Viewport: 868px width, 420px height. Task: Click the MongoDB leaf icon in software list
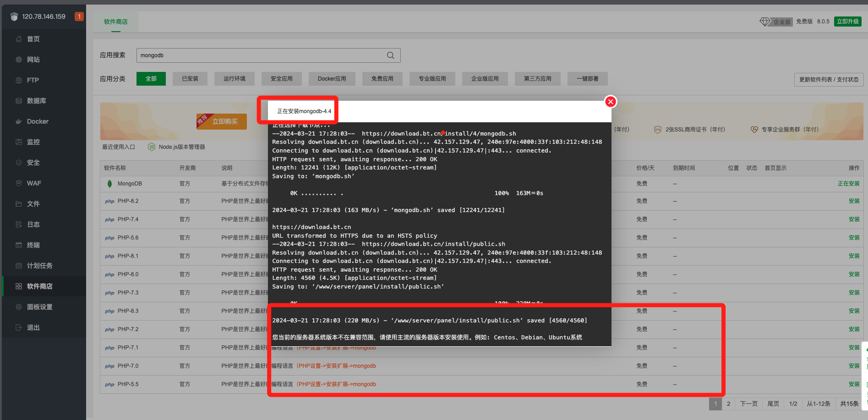pyautogui.click(x=109, y=184)
